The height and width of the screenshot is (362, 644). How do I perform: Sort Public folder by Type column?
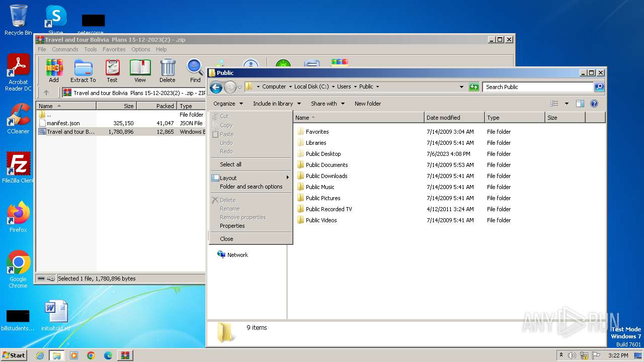pyautogui.click(x=515, y=118)
